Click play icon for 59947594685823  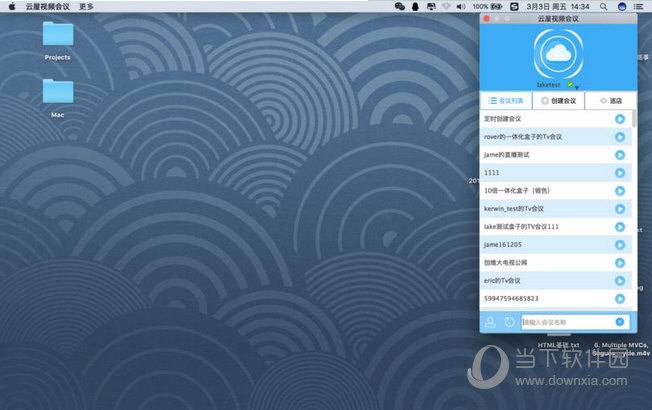point(620,299)
